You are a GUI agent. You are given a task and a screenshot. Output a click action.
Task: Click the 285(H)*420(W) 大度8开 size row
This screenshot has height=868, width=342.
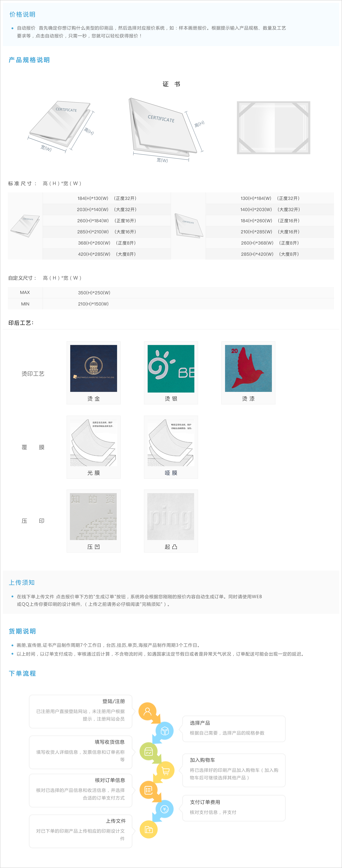(x=270, y=254)
